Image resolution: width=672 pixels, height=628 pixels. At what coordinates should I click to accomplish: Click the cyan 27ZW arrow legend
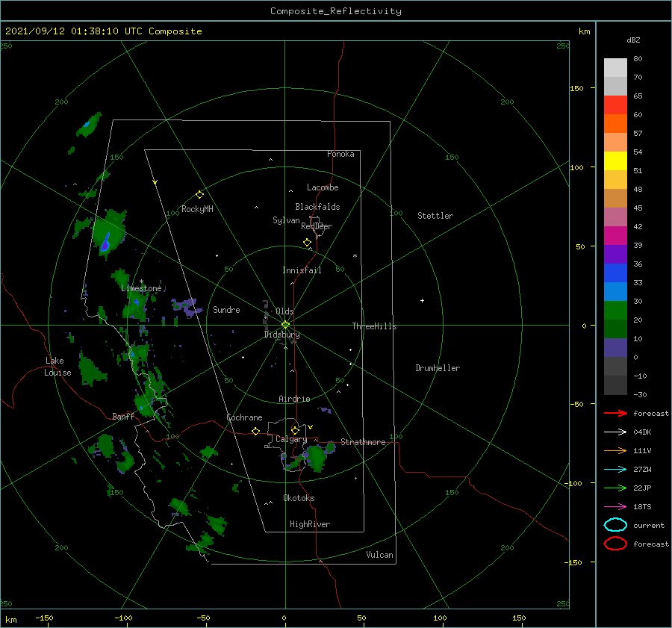(x=616, y=470)
